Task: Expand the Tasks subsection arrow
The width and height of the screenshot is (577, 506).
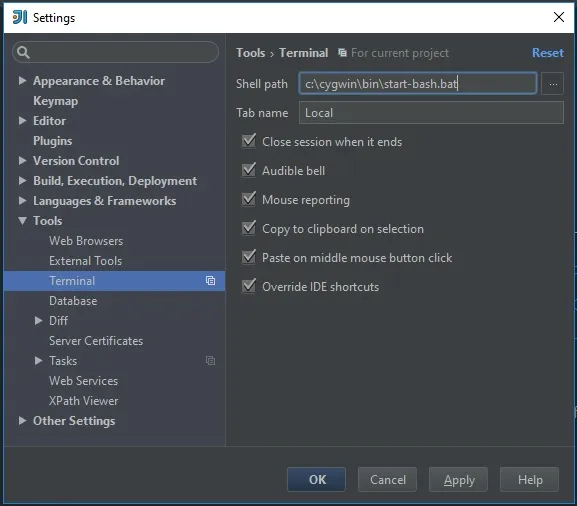Action: point(38,361)
